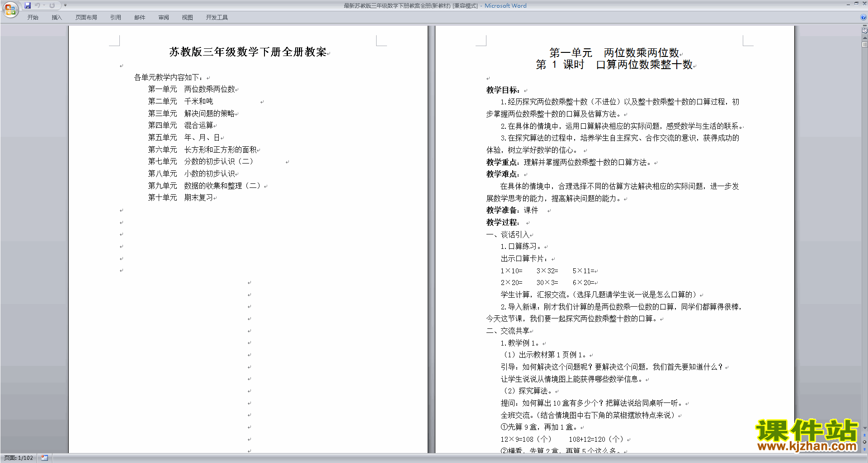Click the line 1.教学例 1。

520,343
